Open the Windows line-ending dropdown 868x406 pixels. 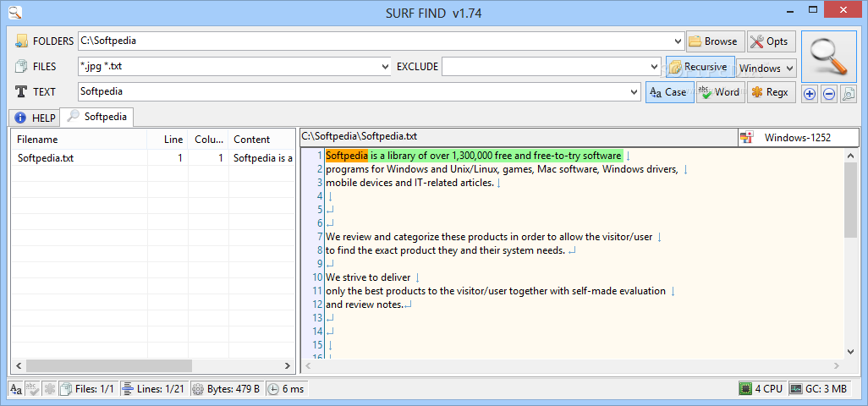[766, 69]
